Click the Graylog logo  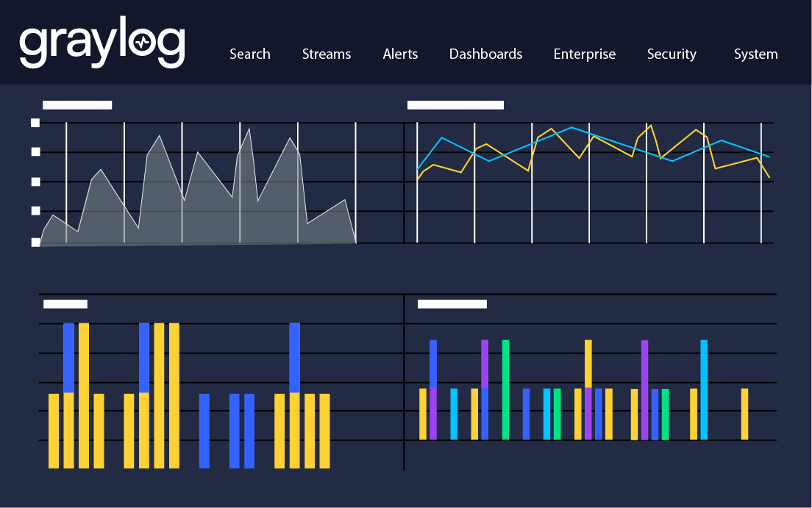point(101,46)
